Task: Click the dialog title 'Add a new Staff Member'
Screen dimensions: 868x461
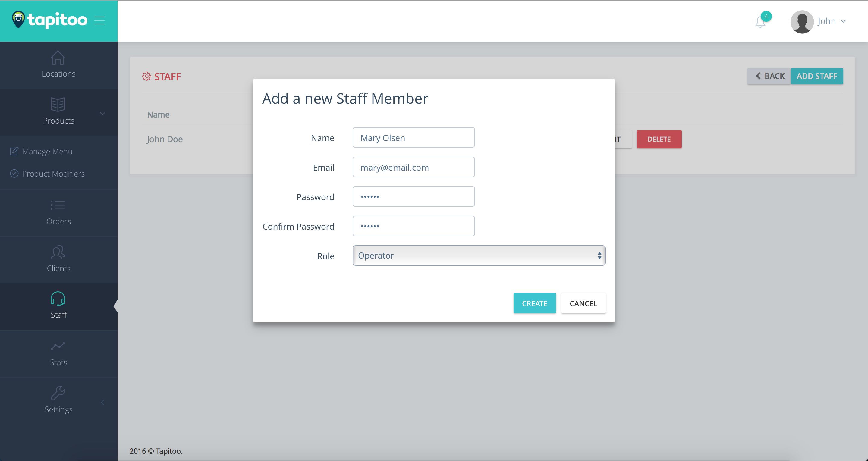Action: click(x=345, y=99)
